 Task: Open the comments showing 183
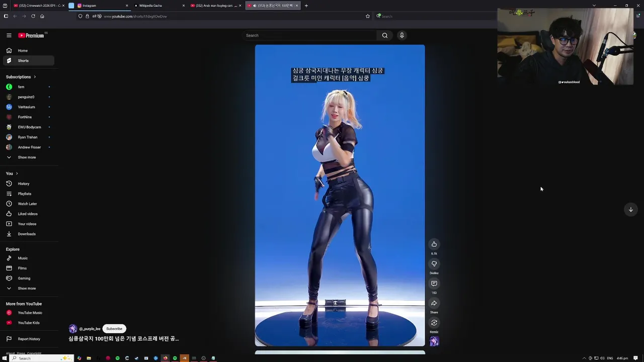tap(434, 284)
